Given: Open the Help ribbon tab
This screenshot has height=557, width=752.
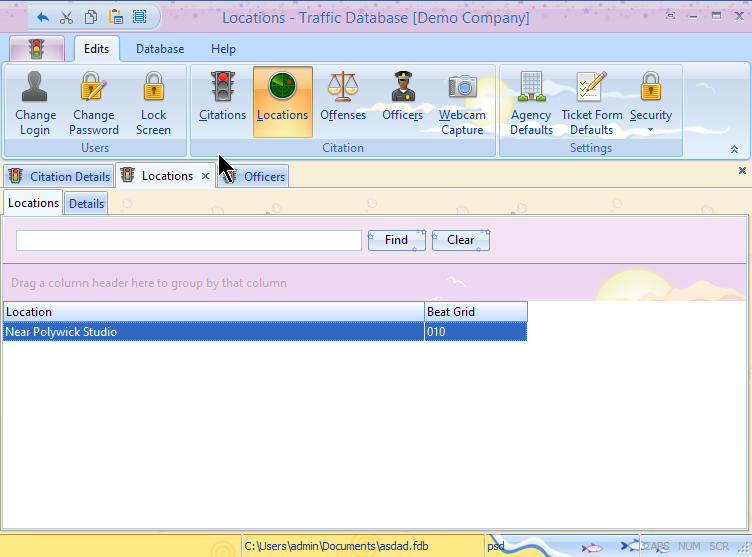Looking at the screenshot, I should click(x=223, y=49).
